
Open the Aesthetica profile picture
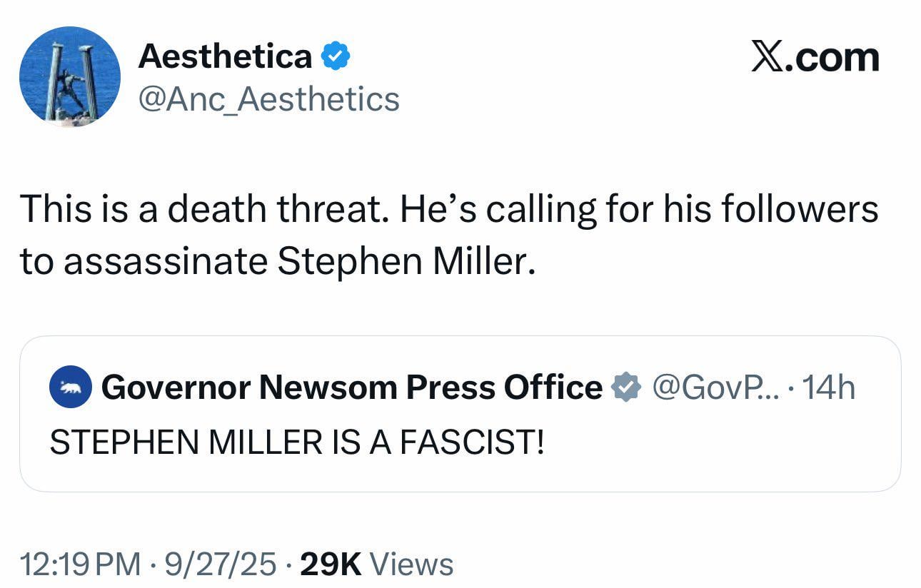tap(69, 77)
